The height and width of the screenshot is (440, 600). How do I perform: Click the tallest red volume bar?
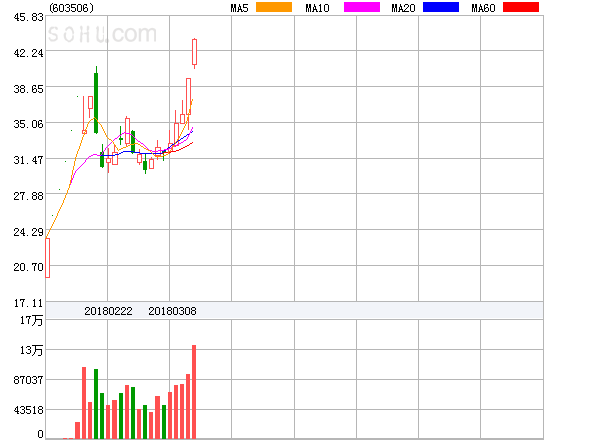click(194, 392)
